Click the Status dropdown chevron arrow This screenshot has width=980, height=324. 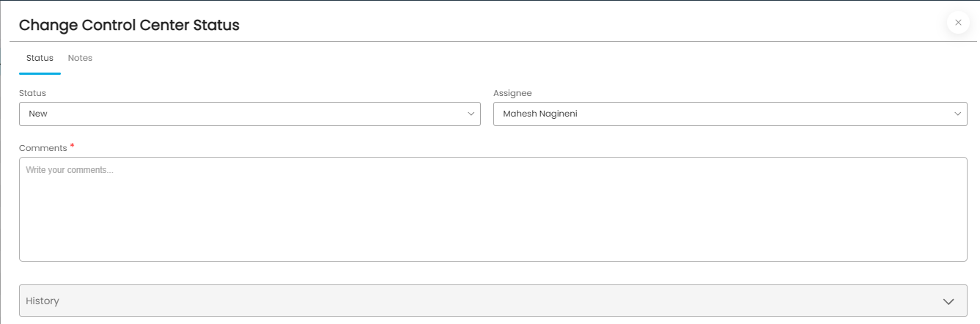coord(471,114)
